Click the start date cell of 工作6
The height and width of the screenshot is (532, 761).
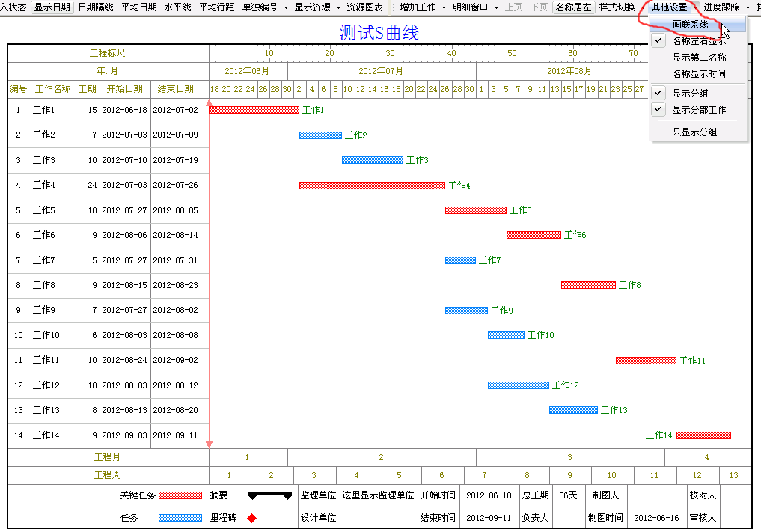click(125, 235)
